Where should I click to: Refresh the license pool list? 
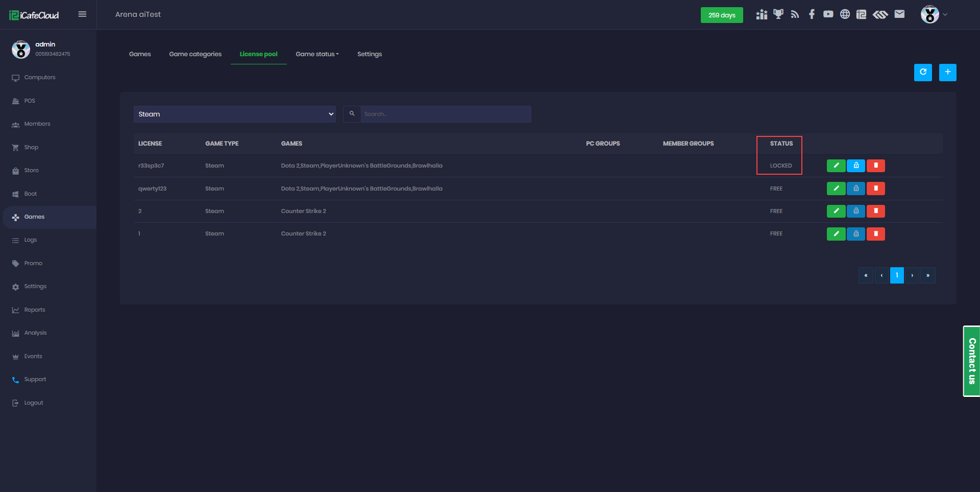923,73
